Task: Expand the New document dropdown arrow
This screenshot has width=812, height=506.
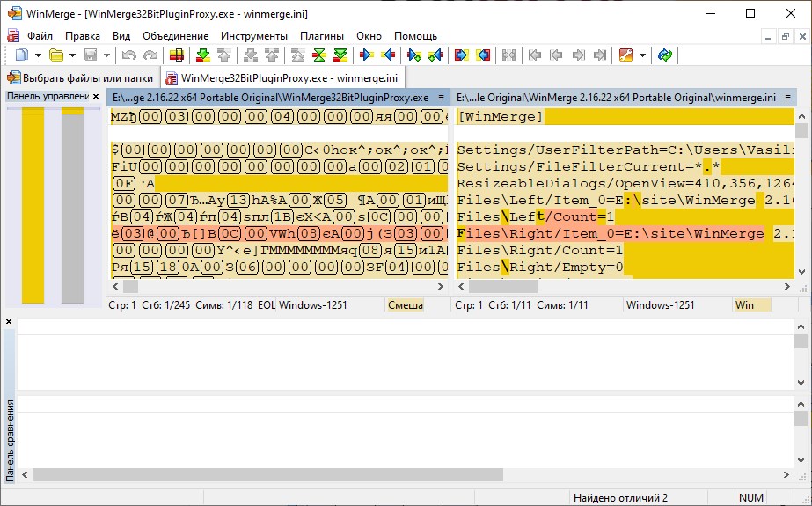Action: click(x=38, y=55)
